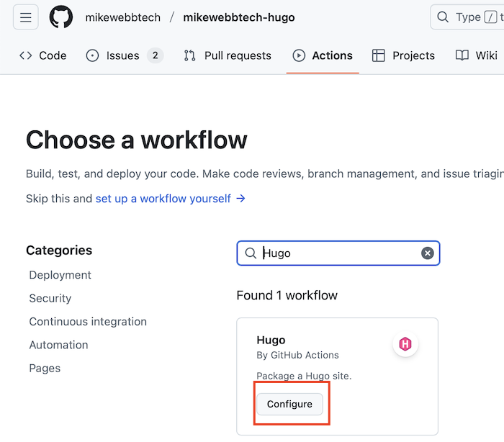
Task: Click the Hugo workflow title
Action: pos(271,340)
